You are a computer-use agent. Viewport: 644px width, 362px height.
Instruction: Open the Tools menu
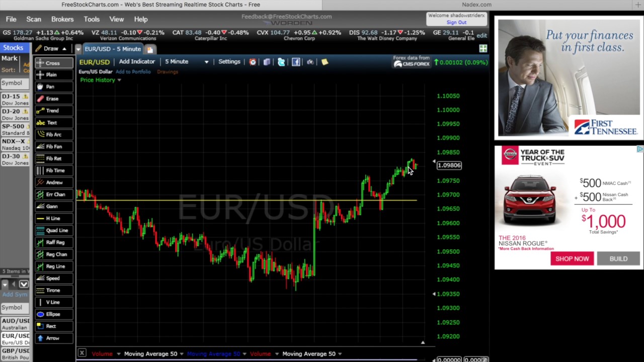(92, 19)
